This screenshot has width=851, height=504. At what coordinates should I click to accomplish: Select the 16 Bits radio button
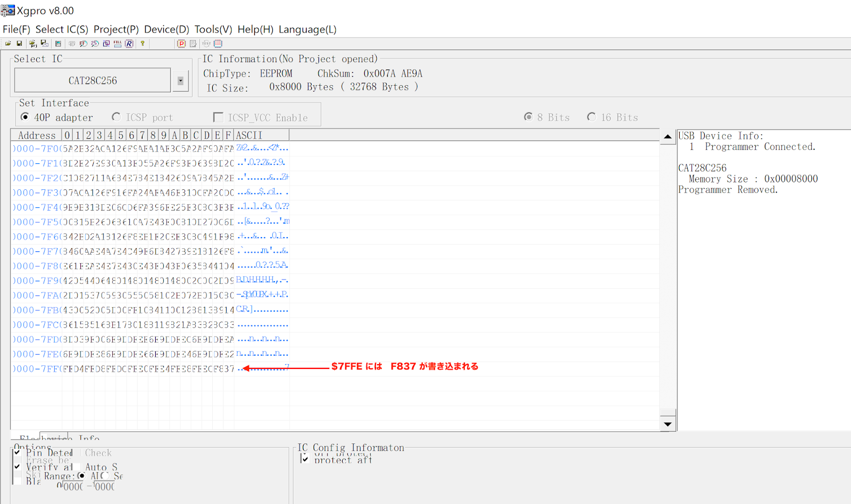[x=592, y=117]
